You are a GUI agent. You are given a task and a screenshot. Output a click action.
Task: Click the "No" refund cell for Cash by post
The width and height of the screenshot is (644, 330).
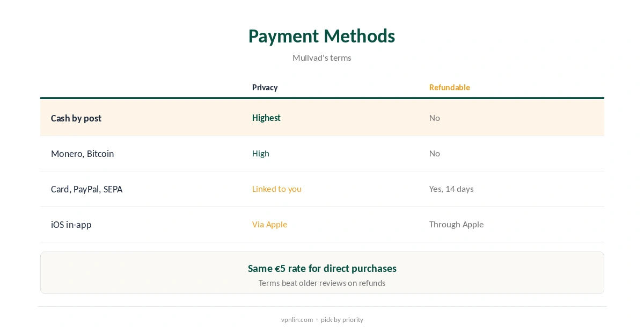[434, 118]
